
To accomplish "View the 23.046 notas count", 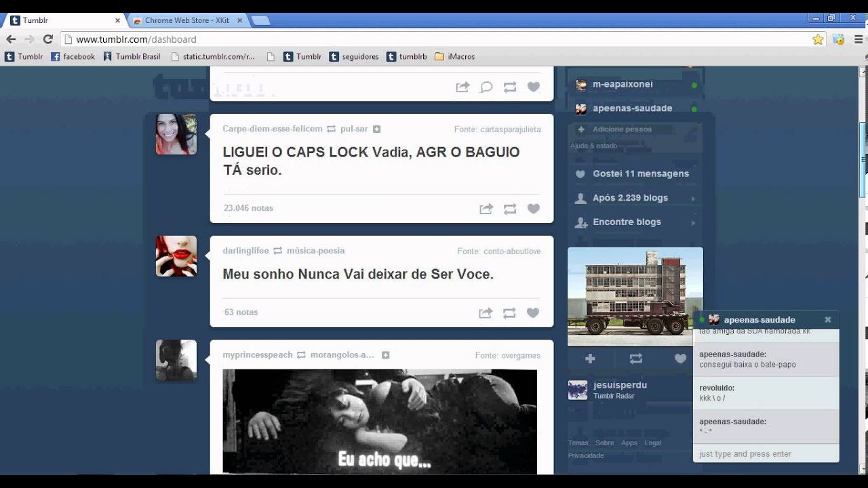I will [x=248, y=208].
